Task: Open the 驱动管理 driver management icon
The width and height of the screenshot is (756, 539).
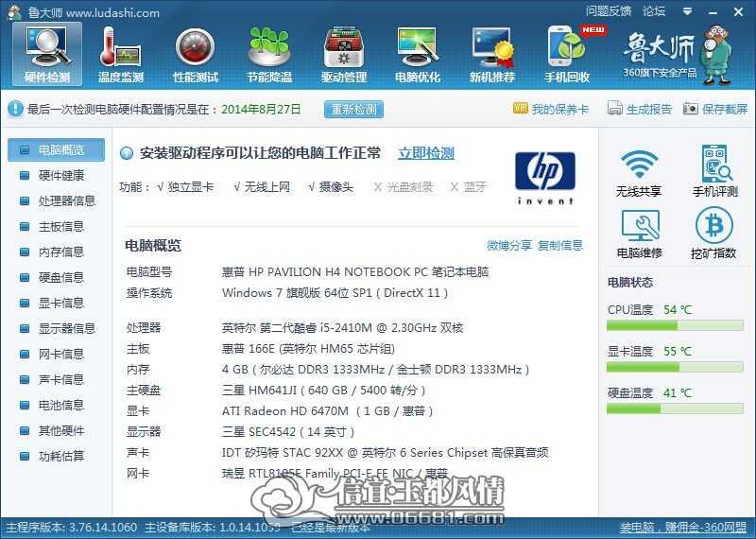Action: click(x=344, y=56)
